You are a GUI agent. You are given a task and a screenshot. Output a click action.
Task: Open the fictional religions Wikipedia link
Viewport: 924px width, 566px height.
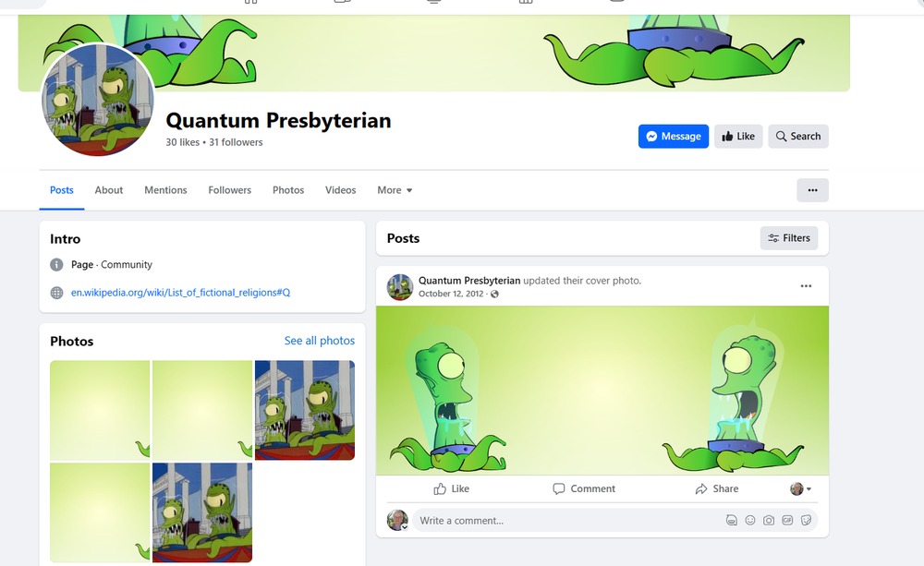(x=180, y=292)
